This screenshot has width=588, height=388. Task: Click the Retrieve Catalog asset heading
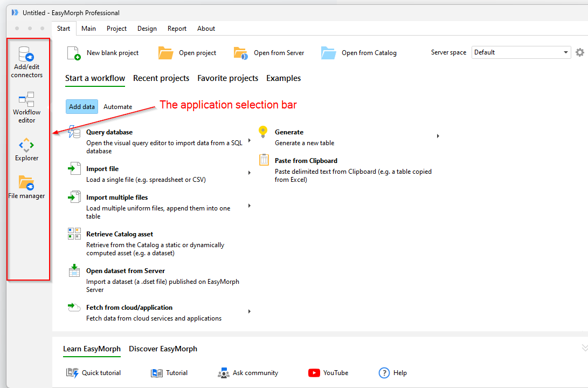120,234
